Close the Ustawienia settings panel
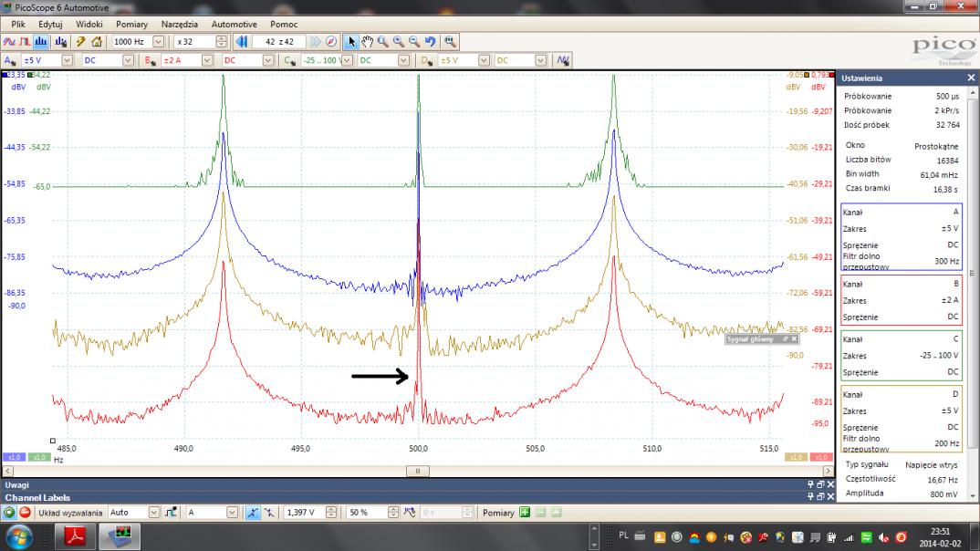 pos(971,78)
